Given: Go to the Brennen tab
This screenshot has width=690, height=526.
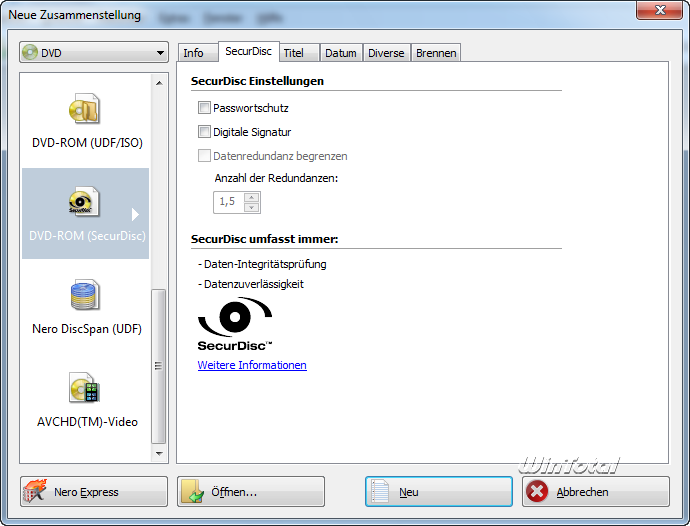Looking at the screenshot, I should coord(436,53).
